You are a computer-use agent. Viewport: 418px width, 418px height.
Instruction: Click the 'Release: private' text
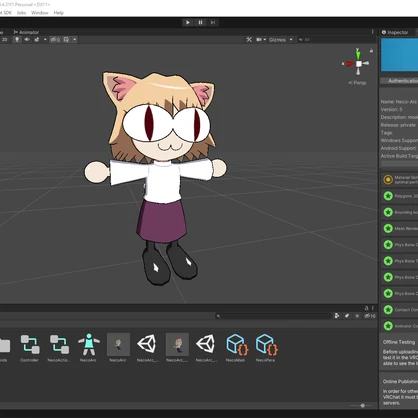coord(398,125)
